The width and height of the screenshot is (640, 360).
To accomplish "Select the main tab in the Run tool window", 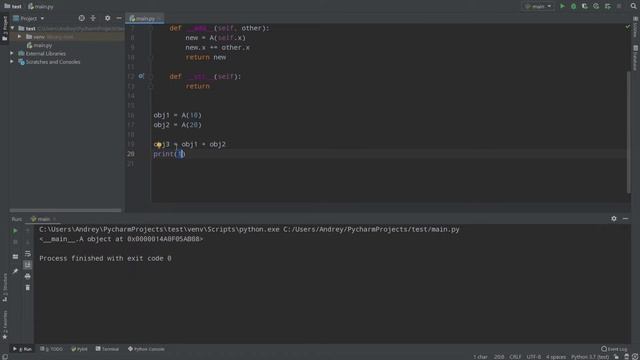I will [43, 219].
